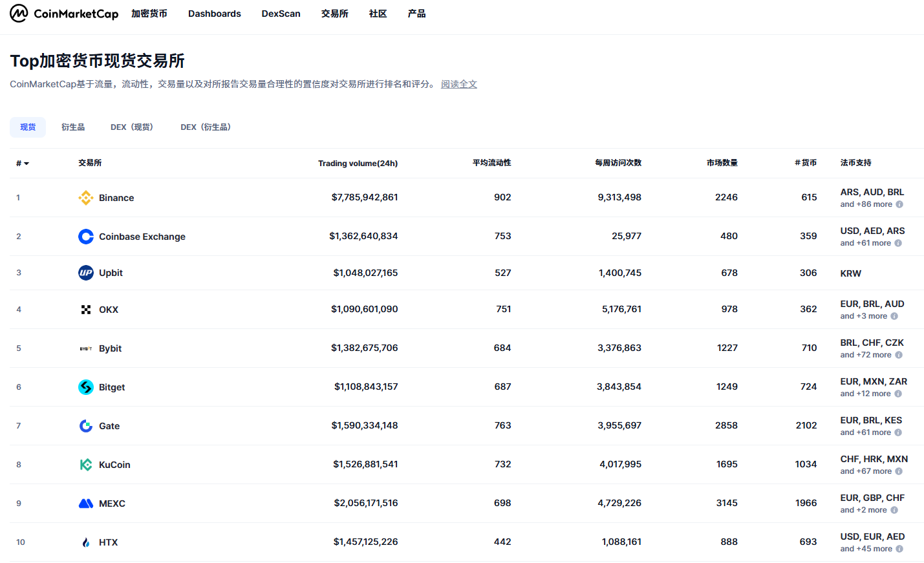Click OKX weekly visits 5,176,761
The height and width of the screenshot is (563, 924).
tap(622, 309)
